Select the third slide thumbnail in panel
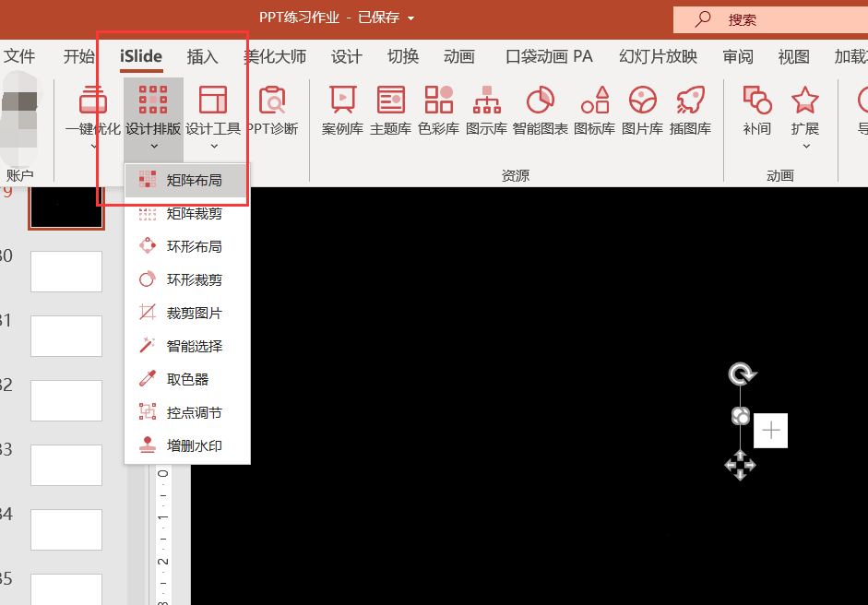 tap(66, 336)
